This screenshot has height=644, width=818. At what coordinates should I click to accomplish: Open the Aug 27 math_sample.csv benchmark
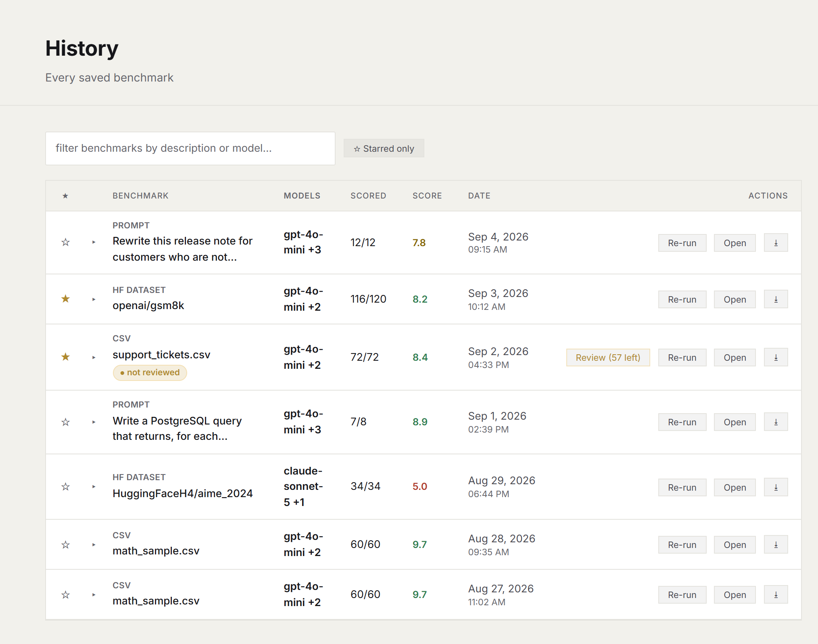735,595
